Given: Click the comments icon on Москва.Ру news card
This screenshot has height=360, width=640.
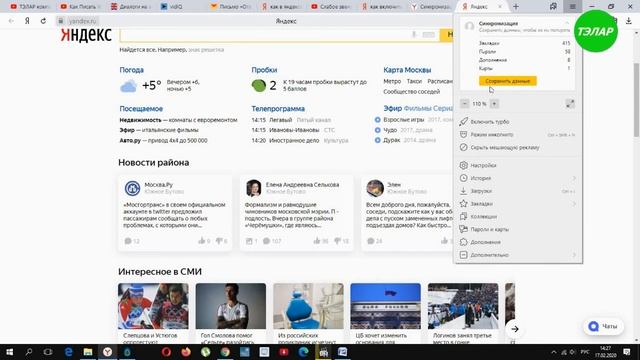Looking at the screenshot, I should point(128,241).
